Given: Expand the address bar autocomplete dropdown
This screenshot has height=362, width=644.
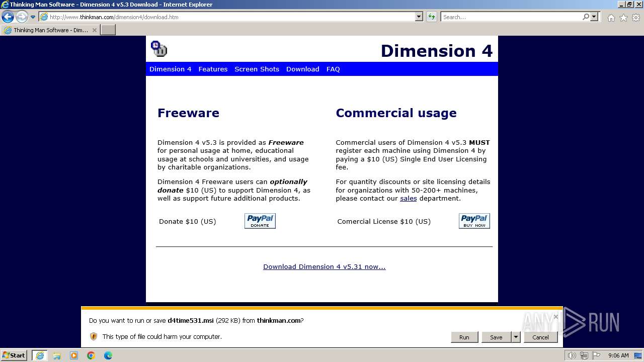Looking at the screenshot, I should [x=419, y=17].
